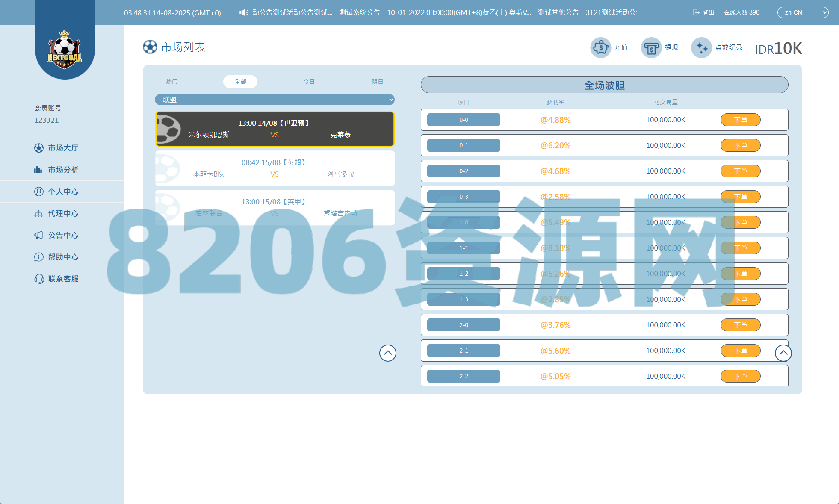The width and height of the screenshot is (839, 504).
Task: Click the 点数纪录 points record label
Action: click(729, 47)
